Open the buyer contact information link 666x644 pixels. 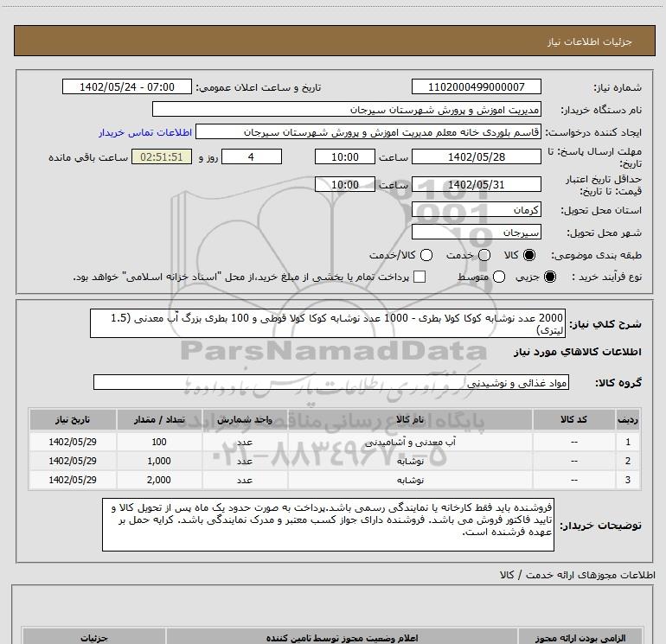[x=145, y=132]
